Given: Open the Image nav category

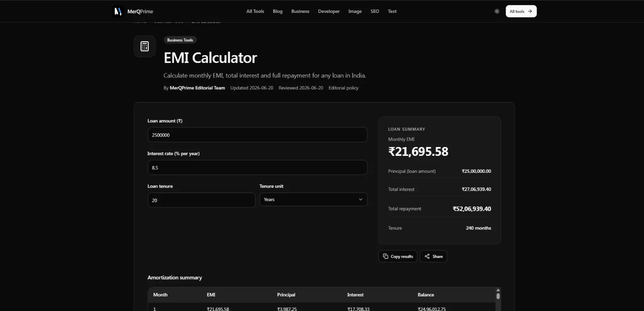Looking at the screenshot, I should [355, 11].
